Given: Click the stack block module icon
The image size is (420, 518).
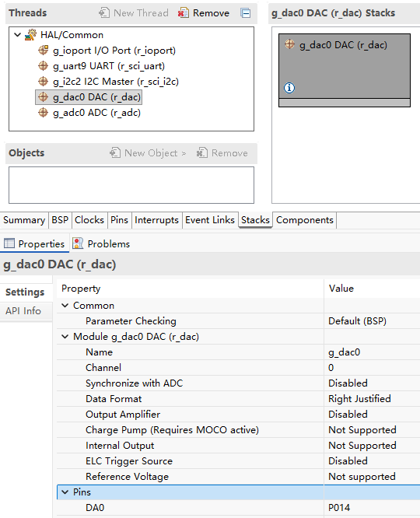Looking at the screenshot, I should 289,44.
